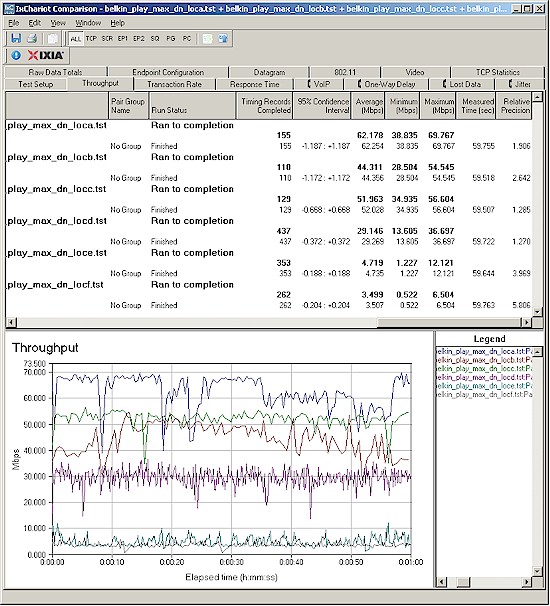Click the Copy icon in the toolbar
This screenshot has height=606, width=550.
click(x=52, y=38)
